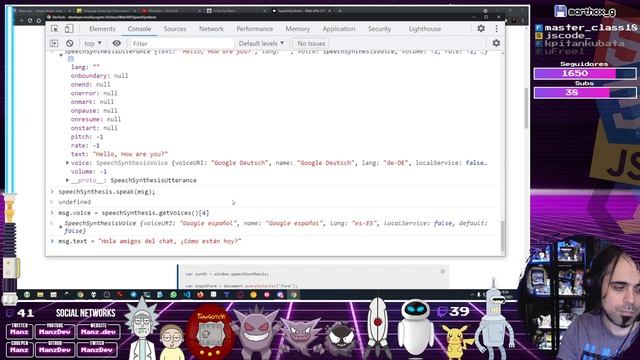
Task: Switch to the Elements tab
Action: coord(102,29)
